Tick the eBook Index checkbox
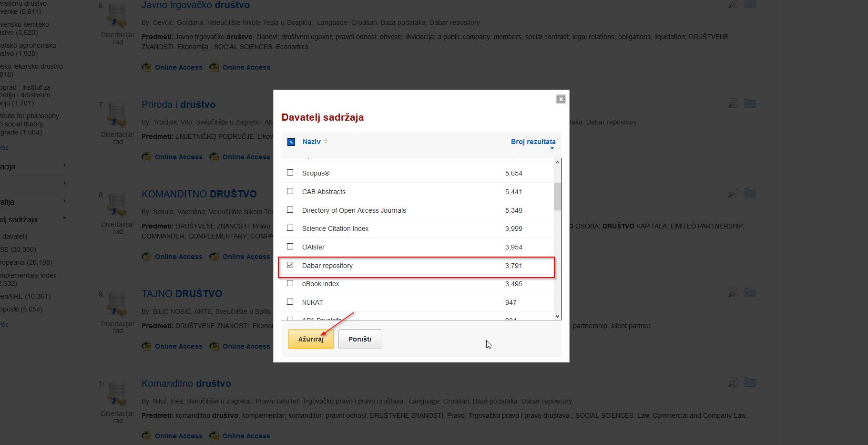 [290, 283]
